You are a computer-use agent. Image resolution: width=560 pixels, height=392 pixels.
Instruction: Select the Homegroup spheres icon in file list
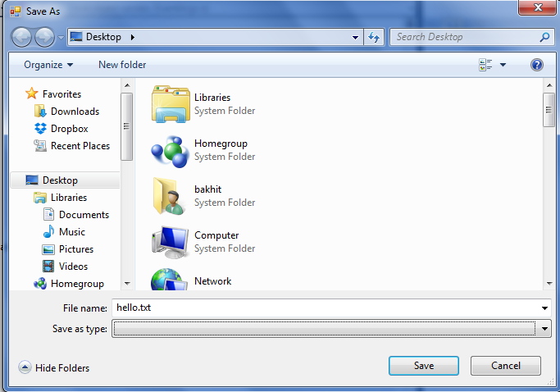pos(170,151)
